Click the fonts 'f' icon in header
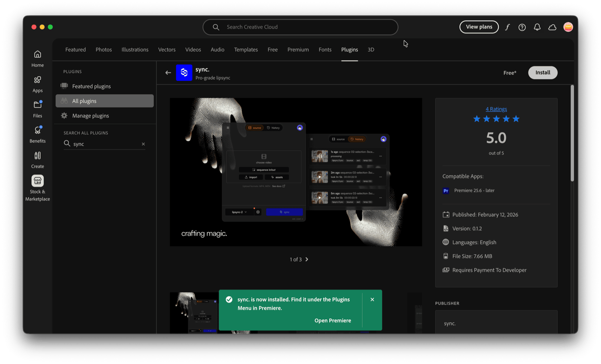Screen dimensions: 601x364 [x=507, y=27]
